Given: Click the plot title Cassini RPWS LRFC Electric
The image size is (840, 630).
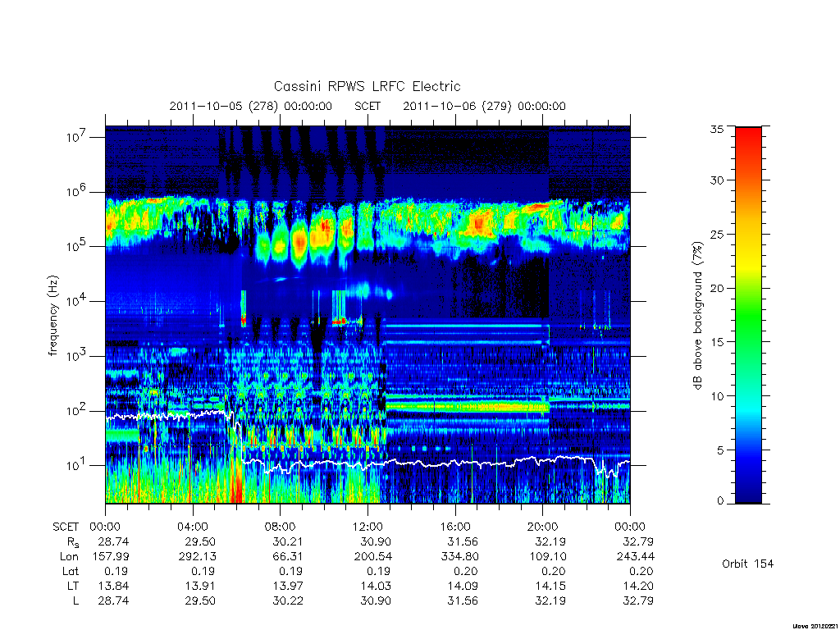Looking at the screenshot, I should click(367, 86).
